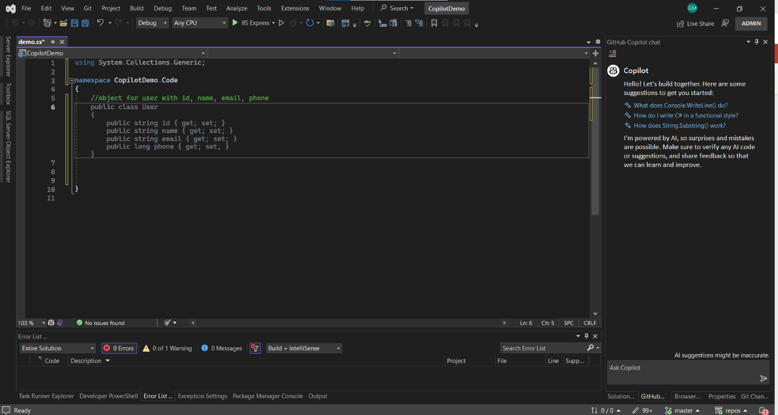The height and width of the screenshot is (415, 778).
Task: Start debugging with the green IIS Express play button
Action: (235, 23)
